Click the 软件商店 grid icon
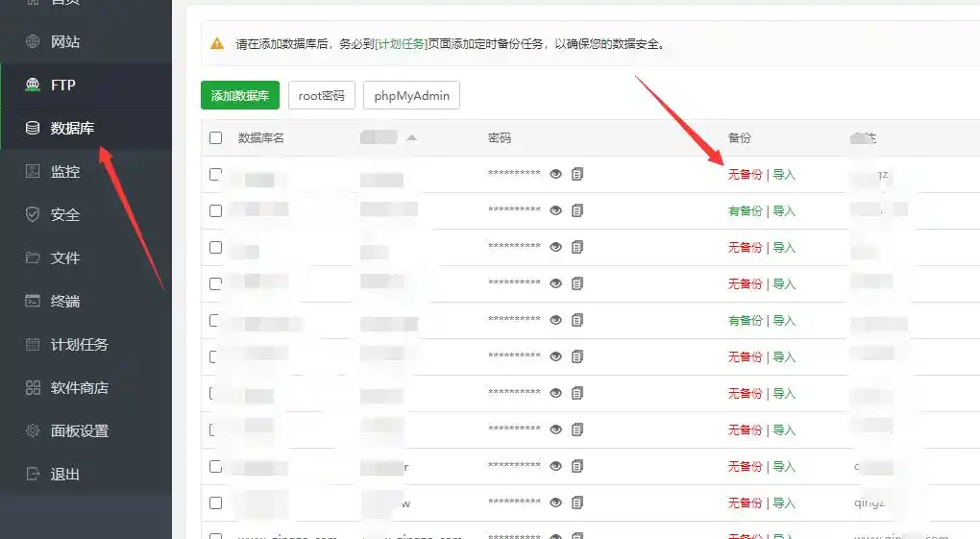980x539 pixels. coord(33,388)
